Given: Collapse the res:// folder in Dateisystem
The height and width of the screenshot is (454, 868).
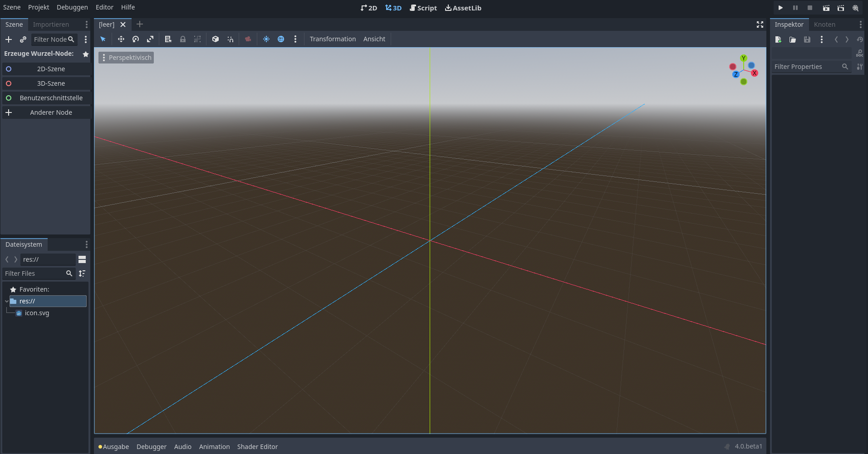Looking at the screenshot, I should [6, 301].
